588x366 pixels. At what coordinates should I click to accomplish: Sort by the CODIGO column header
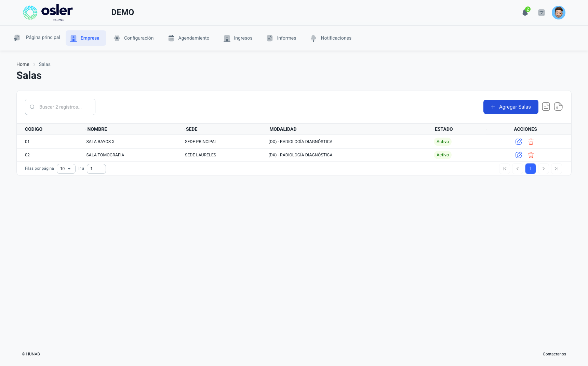tap(34, 129)
